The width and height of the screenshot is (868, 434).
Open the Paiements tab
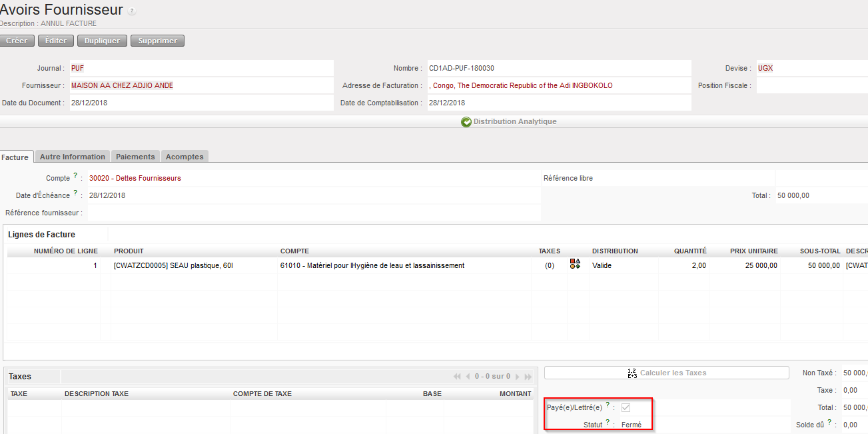point(135,157)
